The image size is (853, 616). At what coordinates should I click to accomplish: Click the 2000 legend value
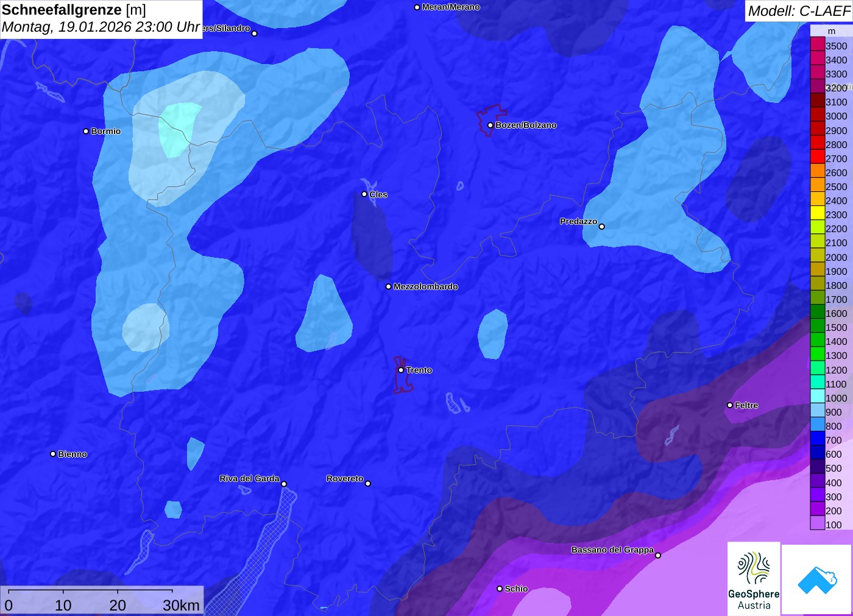pos(837,257)
